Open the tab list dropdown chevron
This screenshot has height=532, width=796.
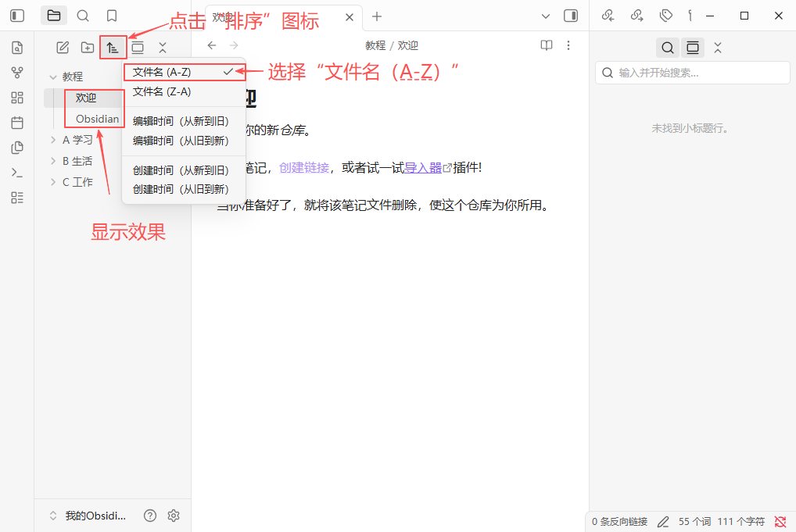pos(546,16)
